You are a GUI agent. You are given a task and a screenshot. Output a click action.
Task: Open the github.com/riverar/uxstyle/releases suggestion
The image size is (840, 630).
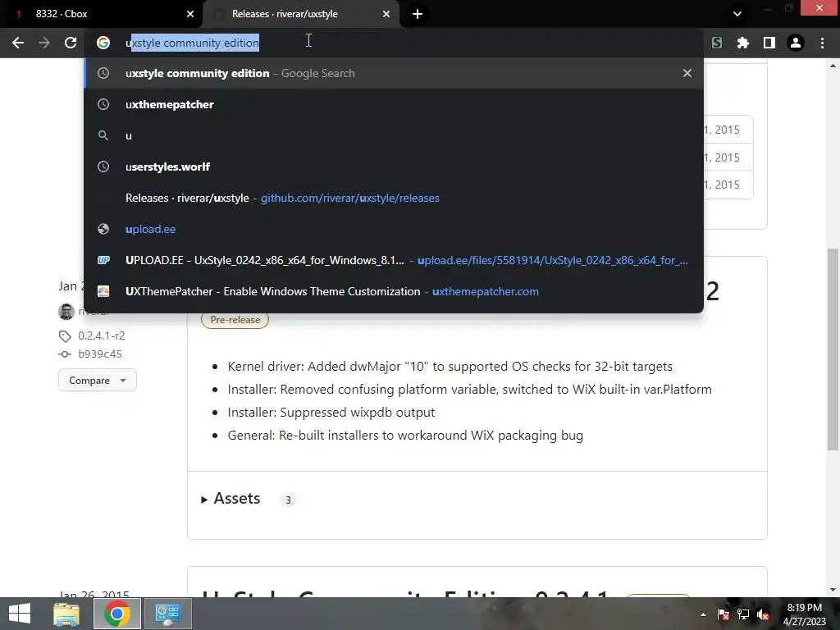[394, 198]
